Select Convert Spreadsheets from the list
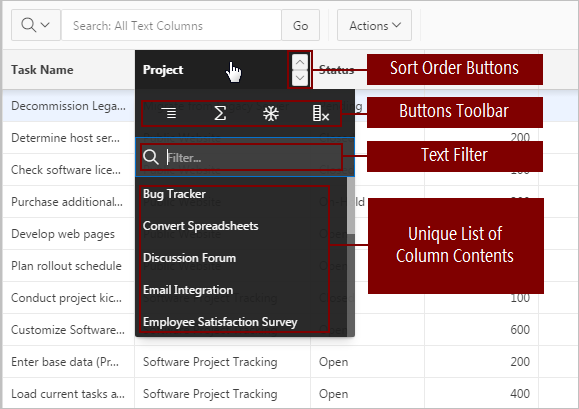The width and height of the screenshot is (579, 409). [201, 226]
